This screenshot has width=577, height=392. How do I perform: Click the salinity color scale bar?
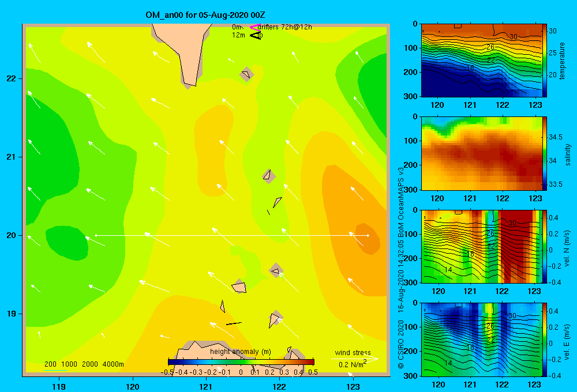click(x=545, y=153)
